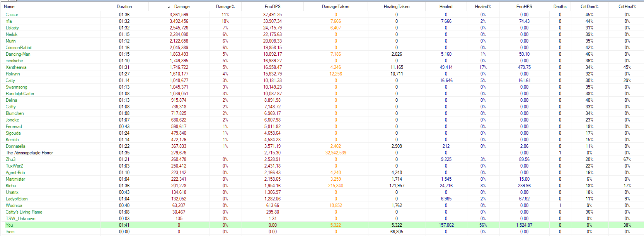Click the Xantheavia name entry

pos(16,67)
